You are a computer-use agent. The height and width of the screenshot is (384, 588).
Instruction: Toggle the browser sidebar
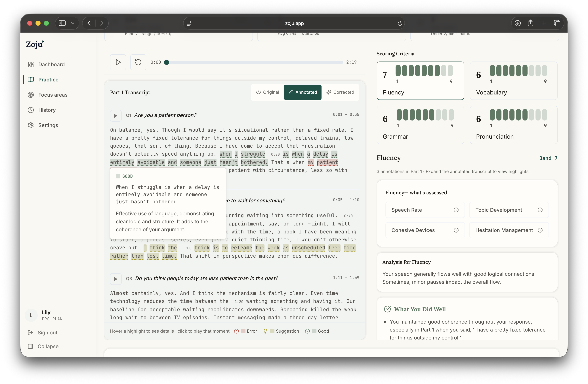click(x=62, y=23)
